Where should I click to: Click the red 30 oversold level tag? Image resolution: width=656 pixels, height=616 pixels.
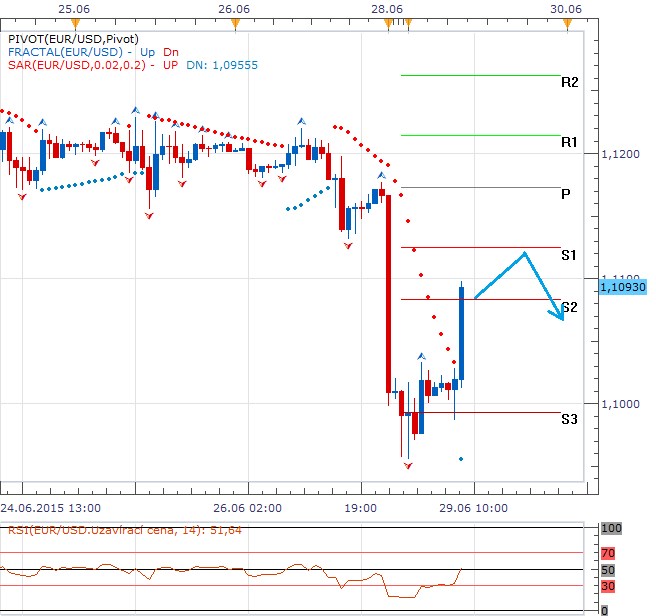coord(610,586)
